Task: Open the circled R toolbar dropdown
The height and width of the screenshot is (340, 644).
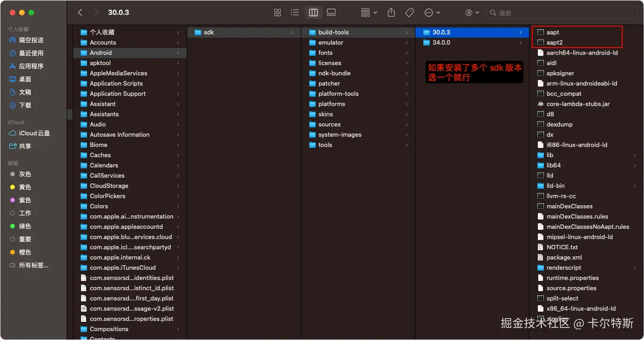Action: point(472,13)
